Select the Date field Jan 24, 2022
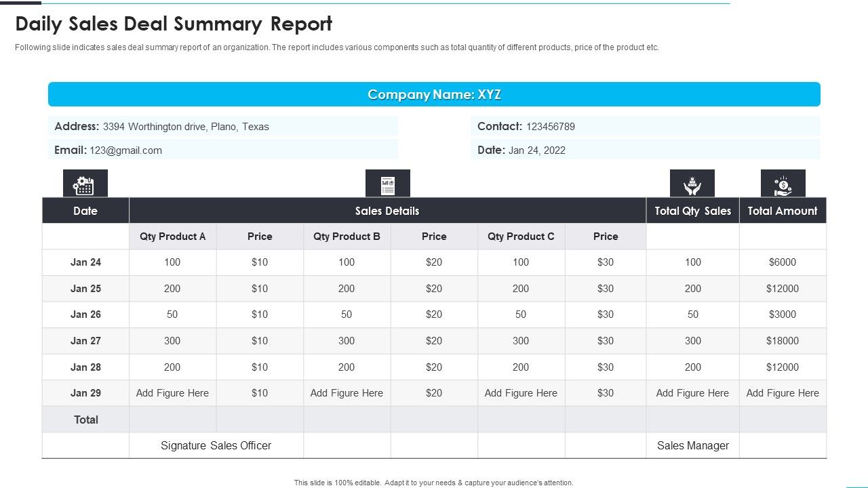 646,150
